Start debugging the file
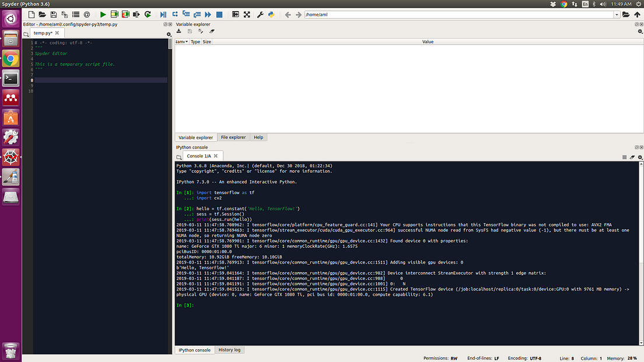 point(163,15)
